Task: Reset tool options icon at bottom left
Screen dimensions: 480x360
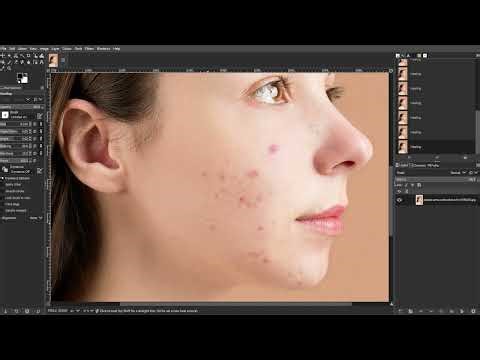Action: (38, 311)
